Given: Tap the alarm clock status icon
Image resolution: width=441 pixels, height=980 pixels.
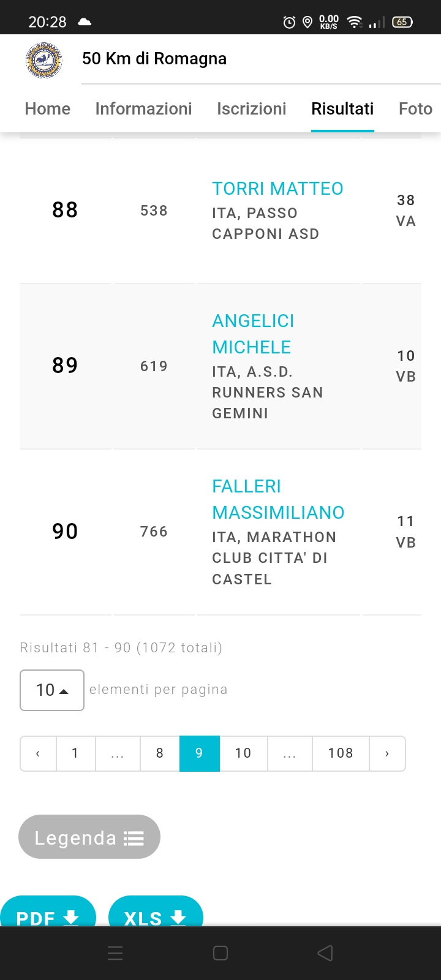Looking at the screenshot, I should tap(289, 22).
